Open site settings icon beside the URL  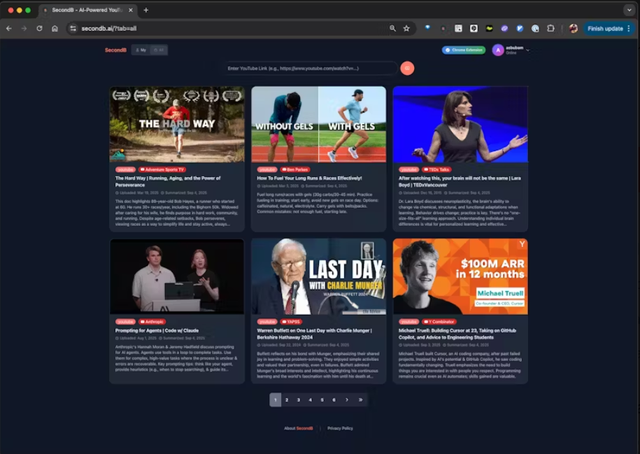[73, 29]
